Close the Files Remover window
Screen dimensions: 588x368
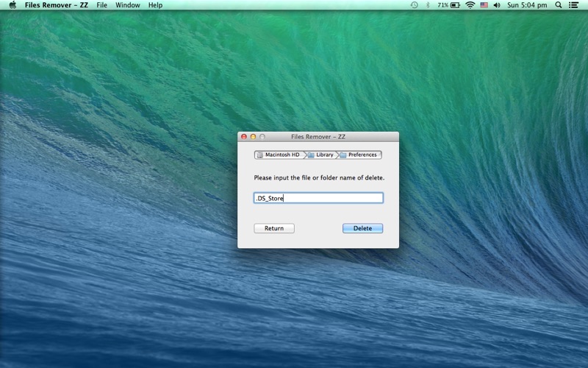pos(244,137)
